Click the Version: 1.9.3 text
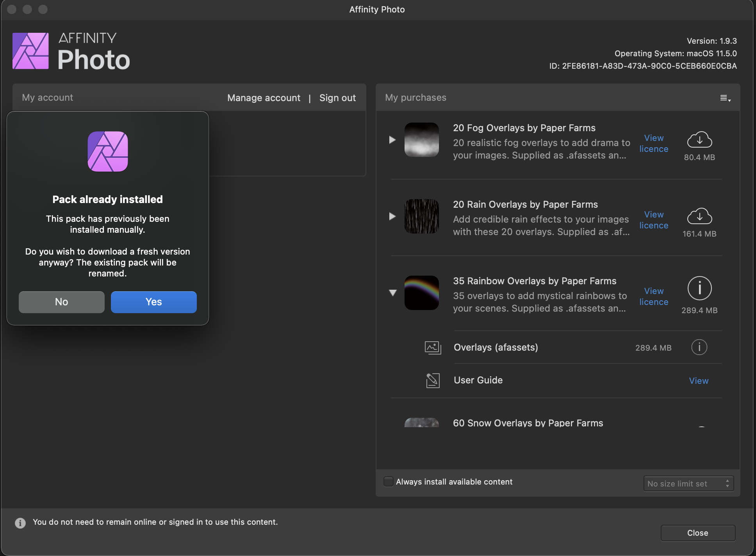756x556 pixels. point(712,41)
